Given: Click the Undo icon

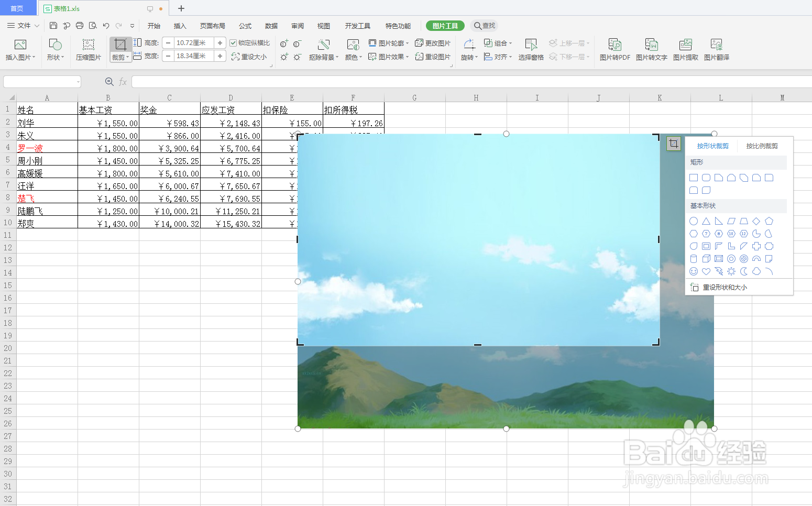Looking at the screenshot, I should 106,25.
